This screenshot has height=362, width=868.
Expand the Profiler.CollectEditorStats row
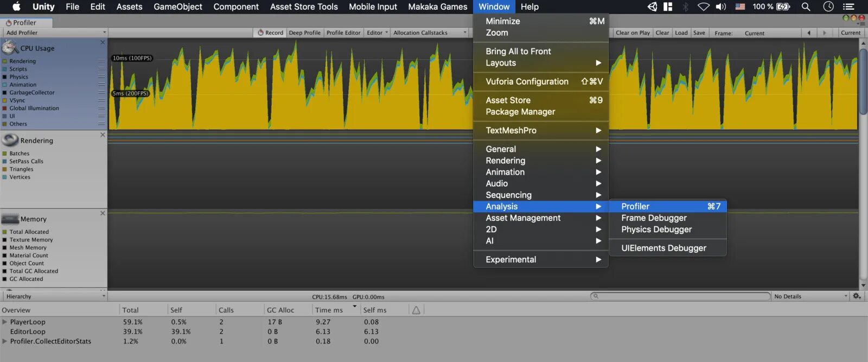pyautogui.click(x=5, y=341)
